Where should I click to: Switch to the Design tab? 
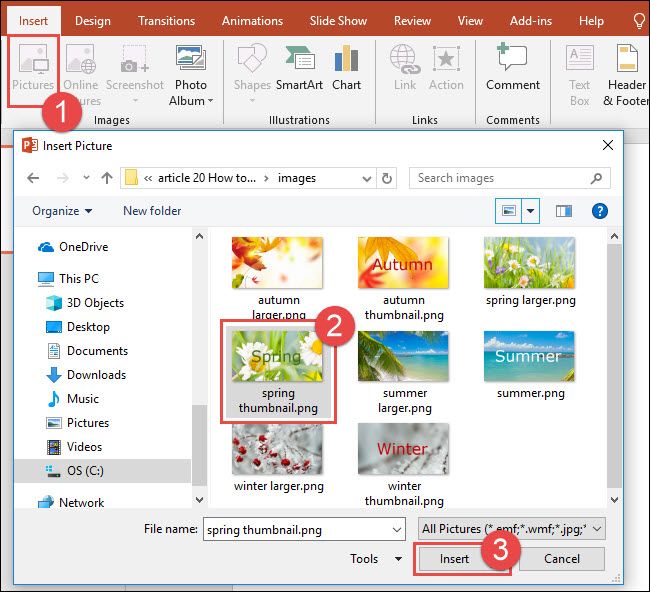click(93, 21)
